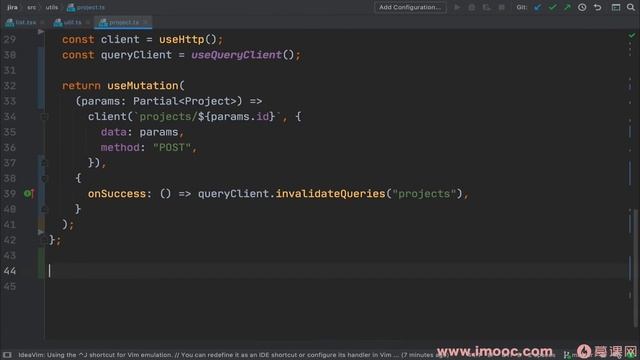Click Partial<Project> type on line 33
The width and height of the screenshot is (640, 360).
pos(184,101)
